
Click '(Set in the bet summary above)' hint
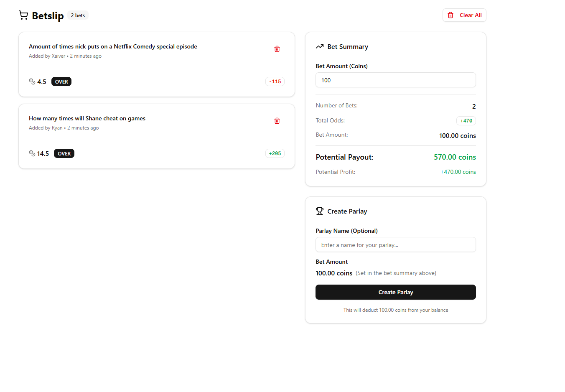tap(396, 273)
